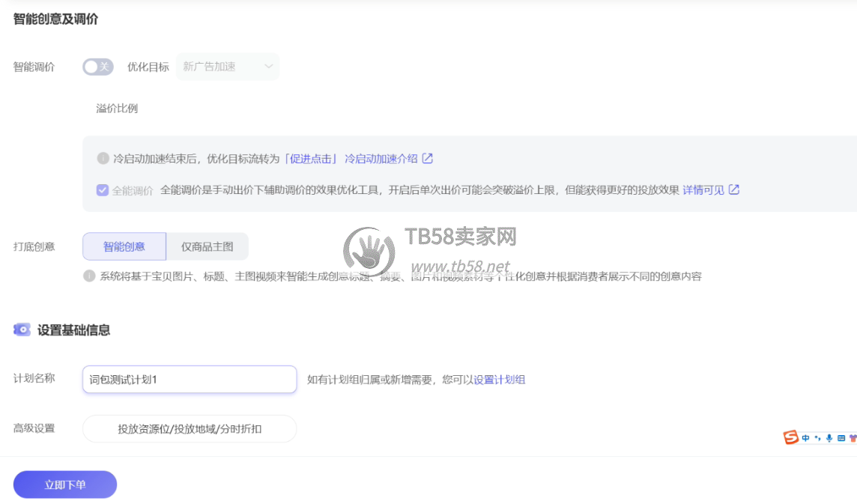Expand the 优化目标 dropdown chevron arrow
Image resolution: width=857 pixels, height=504 pixels.
[x=269, y=67]
